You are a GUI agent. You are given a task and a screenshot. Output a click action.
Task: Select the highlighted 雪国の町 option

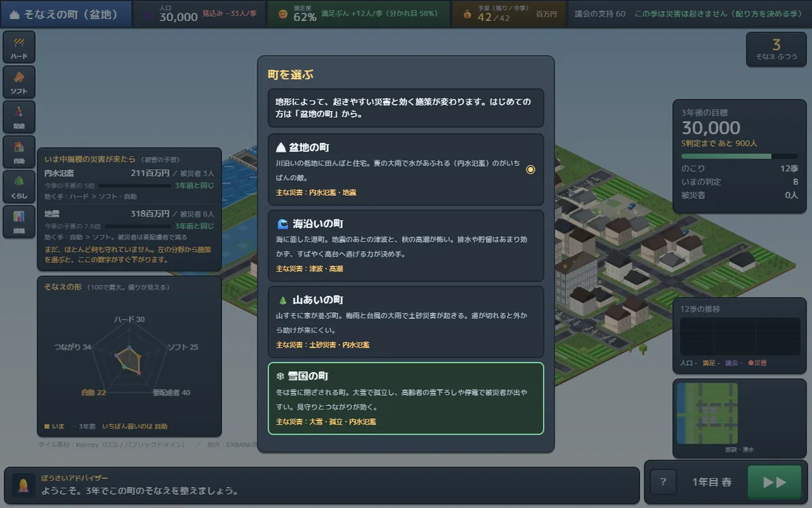point(406,398)
